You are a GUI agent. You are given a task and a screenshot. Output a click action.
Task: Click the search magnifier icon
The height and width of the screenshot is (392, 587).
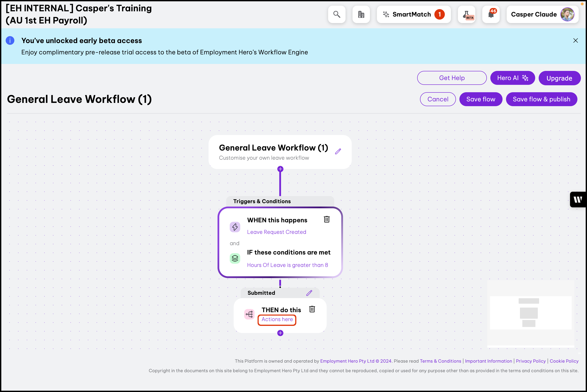[337, 15]
